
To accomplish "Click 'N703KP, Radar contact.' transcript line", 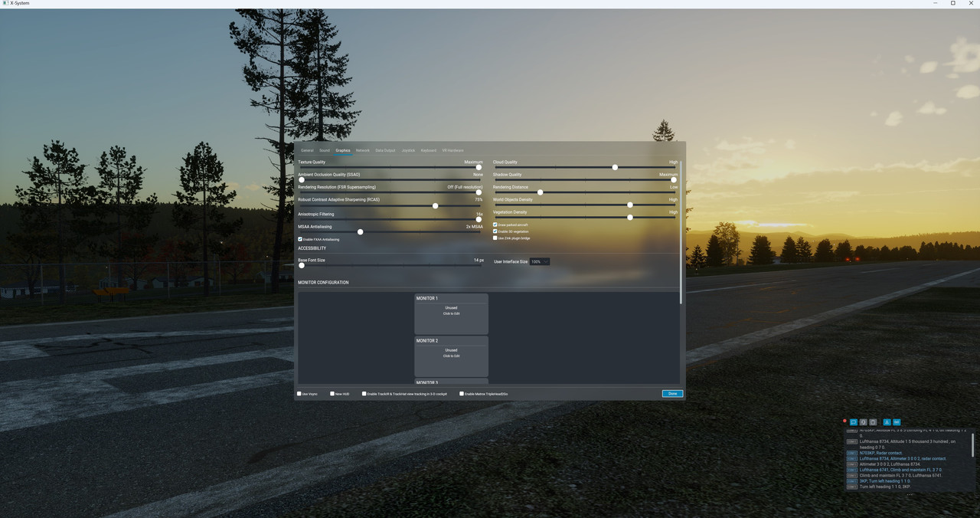I will click(x=881, y=453).
